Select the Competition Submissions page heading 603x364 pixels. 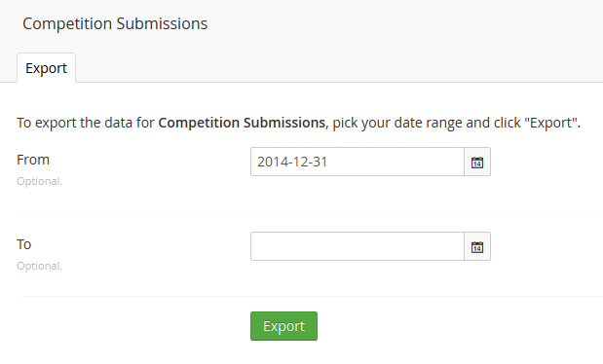click(115, 23)
